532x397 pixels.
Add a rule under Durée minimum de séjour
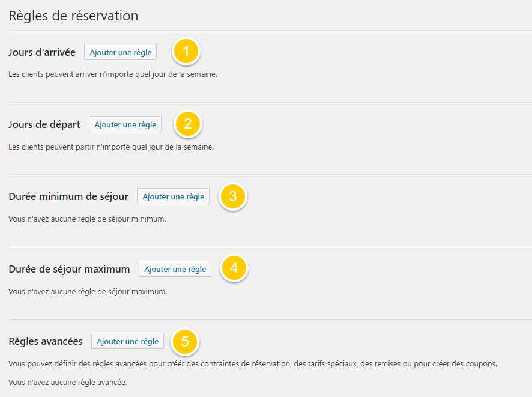pos(173,196)
